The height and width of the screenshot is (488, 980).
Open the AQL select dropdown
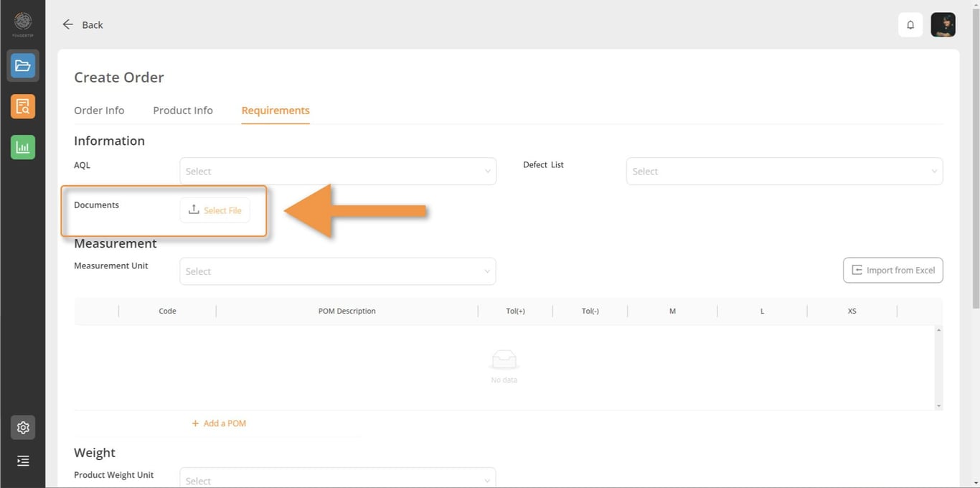click(338, 172)
